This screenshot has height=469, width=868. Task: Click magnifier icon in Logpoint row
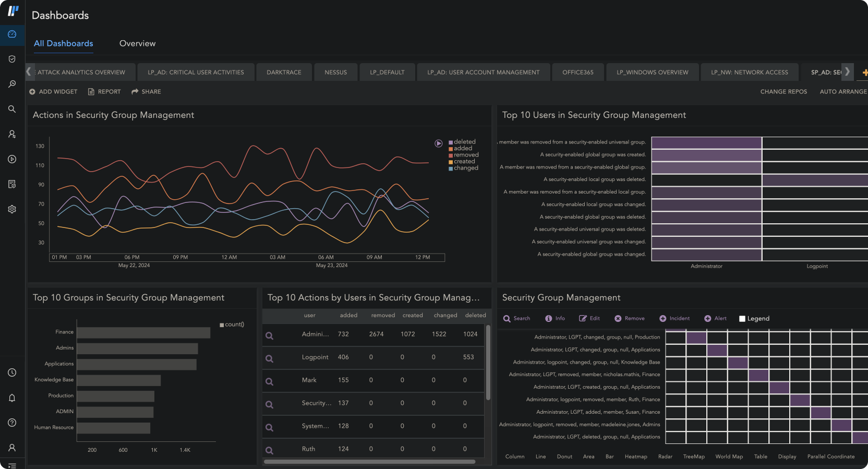[x=269, y=358]
